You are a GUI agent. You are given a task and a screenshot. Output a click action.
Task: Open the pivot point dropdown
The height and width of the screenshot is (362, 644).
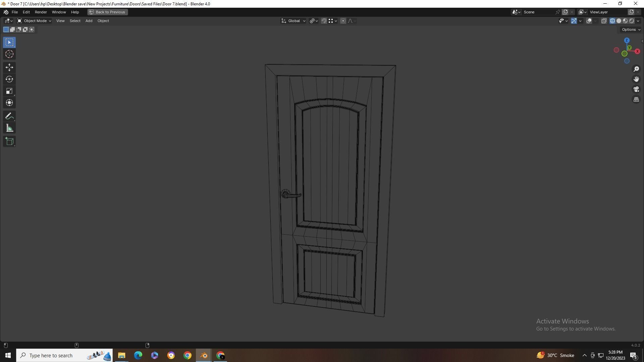(314, 21)
